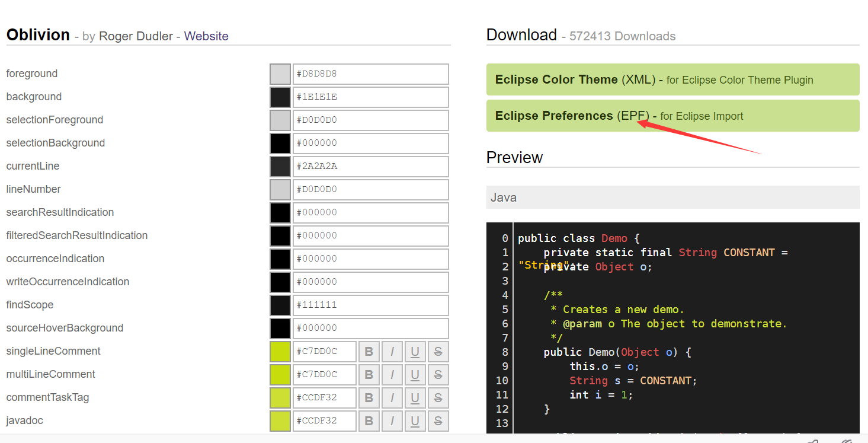Viewport: 868px width, 443px height.
Task: Open the findScope color swatch
Action: pos(280,305)
